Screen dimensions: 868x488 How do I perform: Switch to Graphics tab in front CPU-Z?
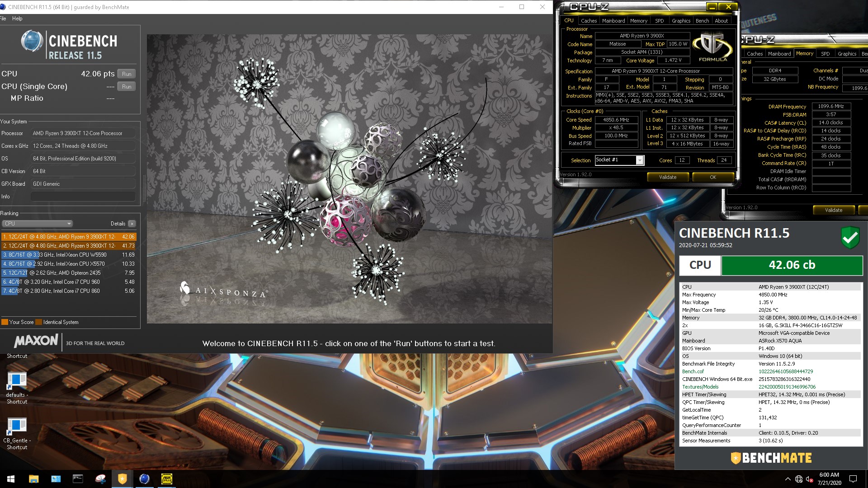(681, 21)
